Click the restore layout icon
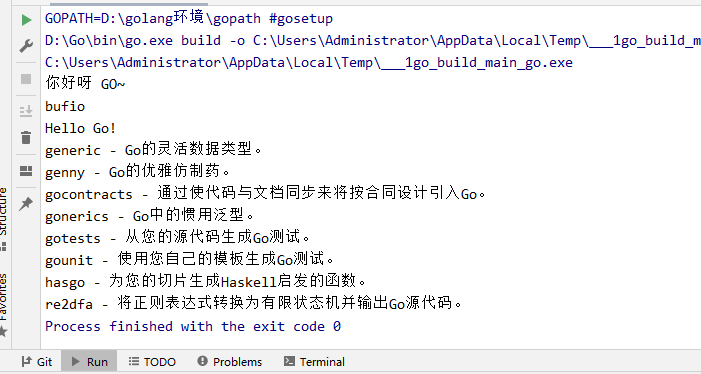701x374 pixels. coord(26,171)
